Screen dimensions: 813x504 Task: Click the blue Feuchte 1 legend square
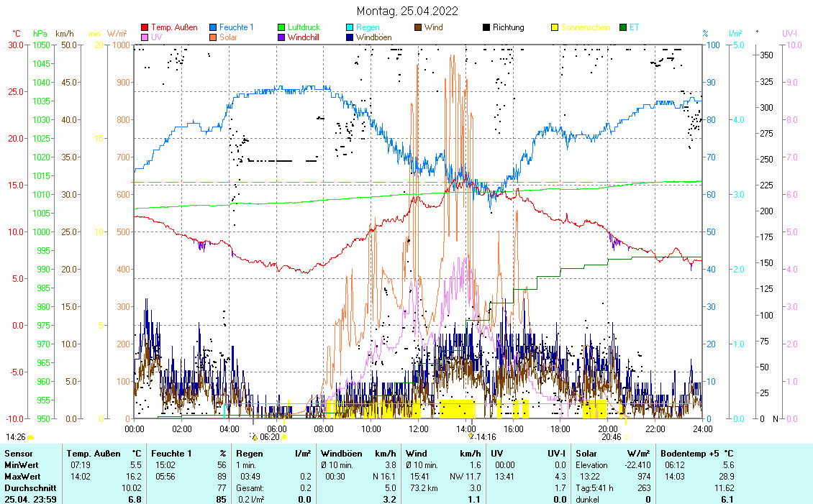coord(214,28)
